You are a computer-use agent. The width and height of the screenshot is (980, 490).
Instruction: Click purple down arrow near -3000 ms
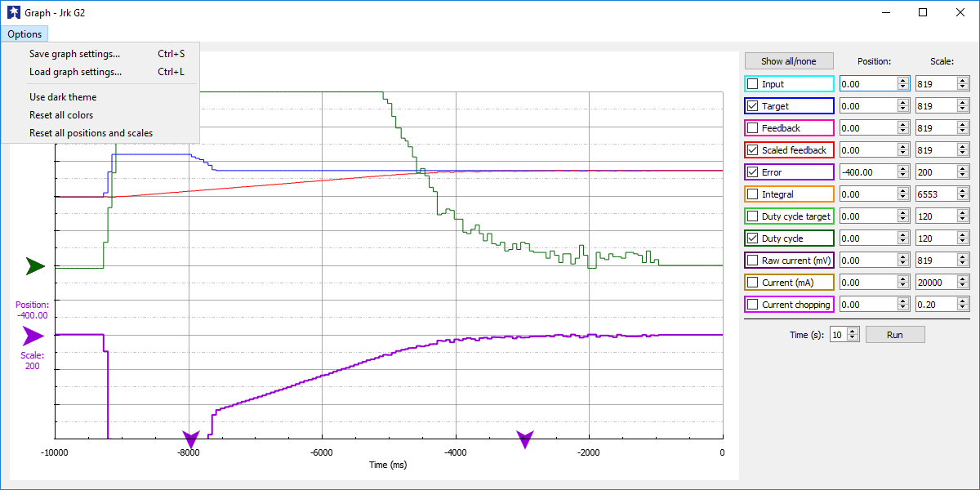(524, 440)
